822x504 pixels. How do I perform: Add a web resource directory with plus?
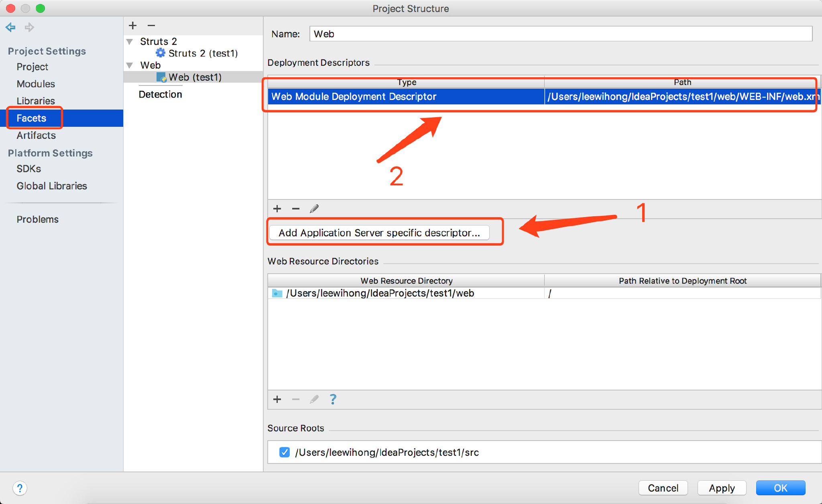277,399
